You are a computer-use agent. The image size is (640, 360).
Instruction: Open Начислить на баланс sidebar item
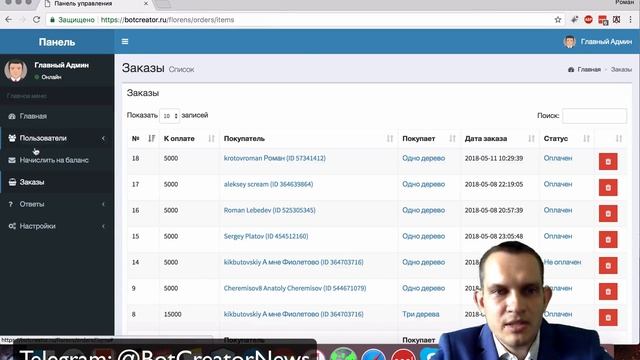(57, 160)
